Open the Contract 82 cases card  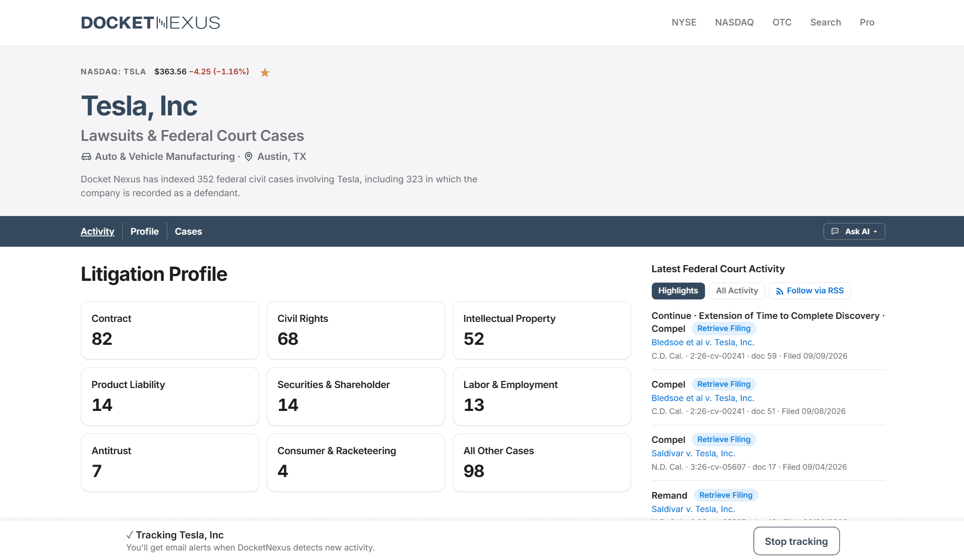coord(170,330)
